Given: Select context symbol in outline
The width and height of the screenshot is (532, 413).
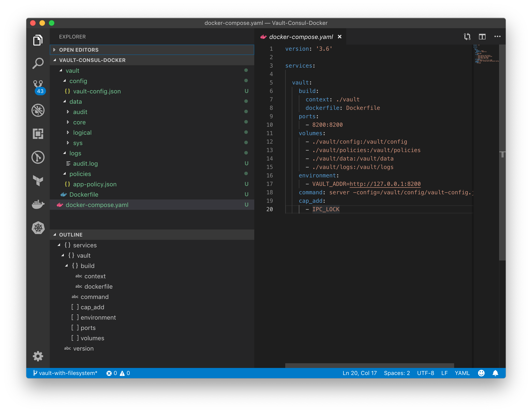Looking at the screenshot, I should [x=152, y=276].
